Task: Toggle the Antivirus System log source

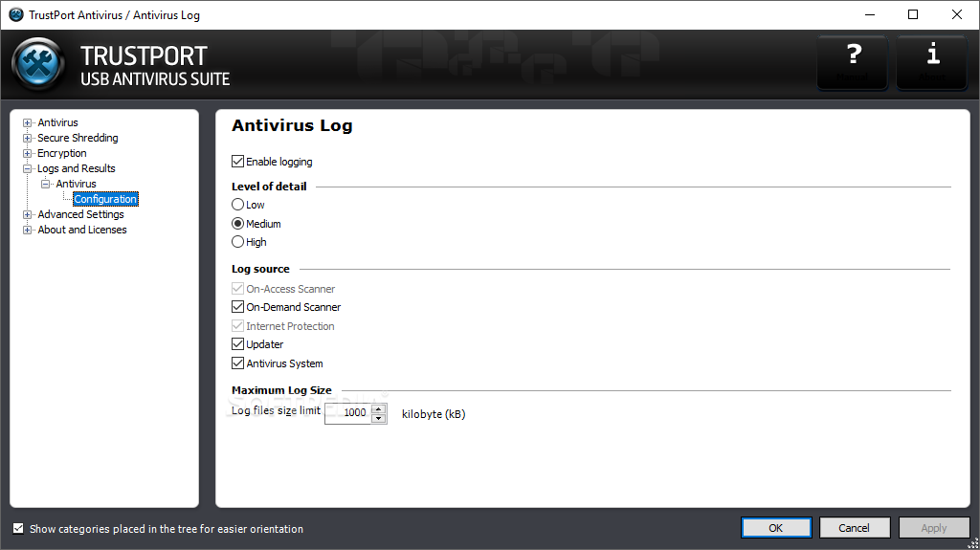Action: [x=237, y=363]
